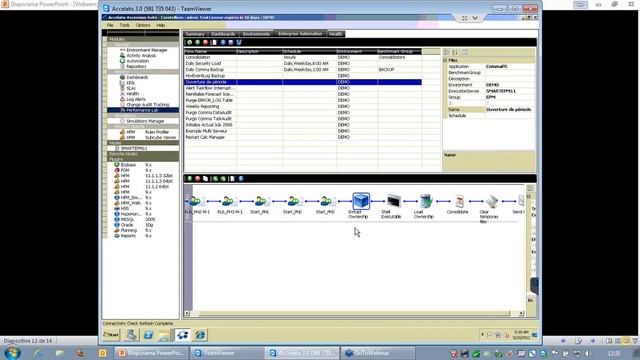The width and height of the screenshot is (640, 360).
Task: Select the SMARTEPM11 node
Action: [134, 148]
